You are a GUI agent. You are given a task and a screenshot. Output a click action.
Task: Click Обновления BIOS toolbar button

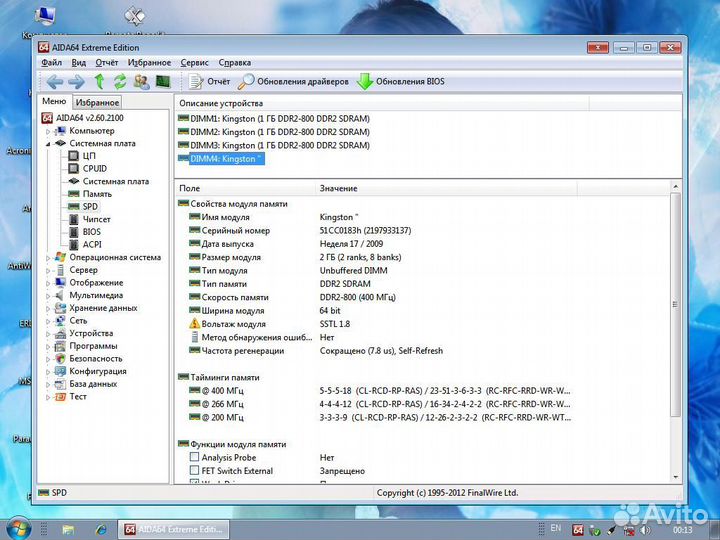401,82
